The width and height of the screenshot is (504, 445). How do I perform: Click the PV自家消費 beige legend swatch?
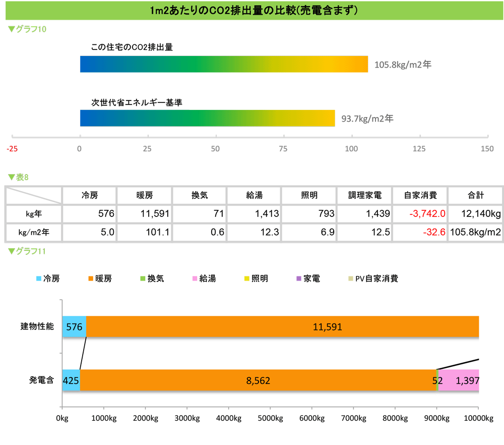[x=351, y=279]
